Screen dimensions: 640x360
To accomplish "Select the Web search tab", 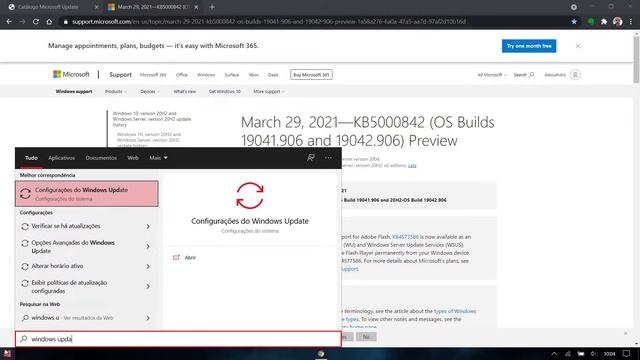I will [133, 158].
